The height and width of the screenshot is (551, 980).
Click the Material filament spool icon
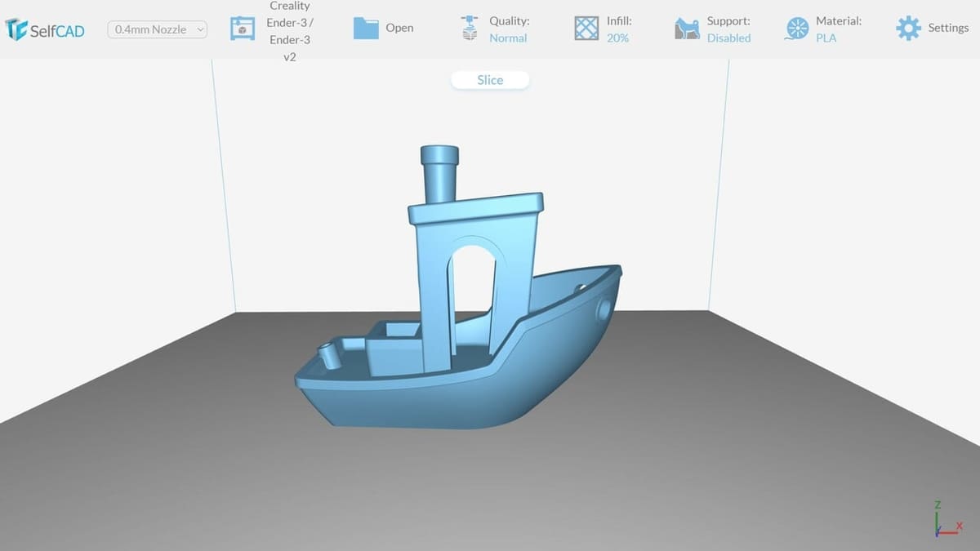coord(795,29)
